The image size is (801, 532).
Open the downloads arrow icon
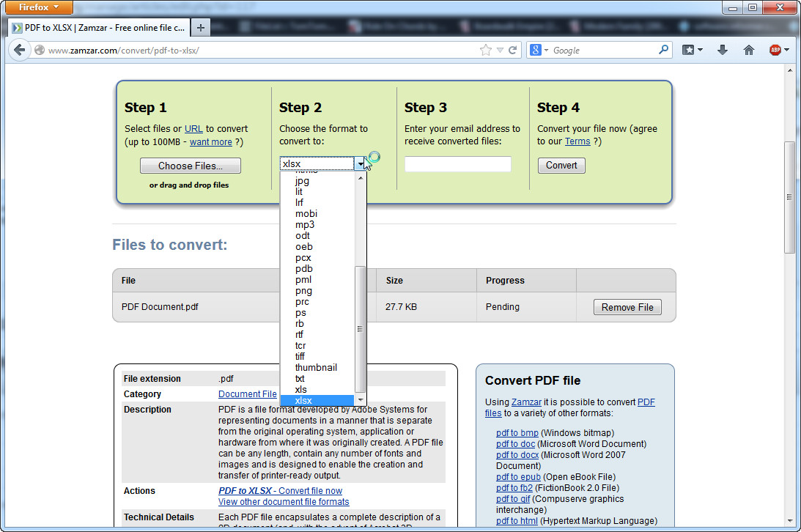pyautogui.click(x=723, y=50)
